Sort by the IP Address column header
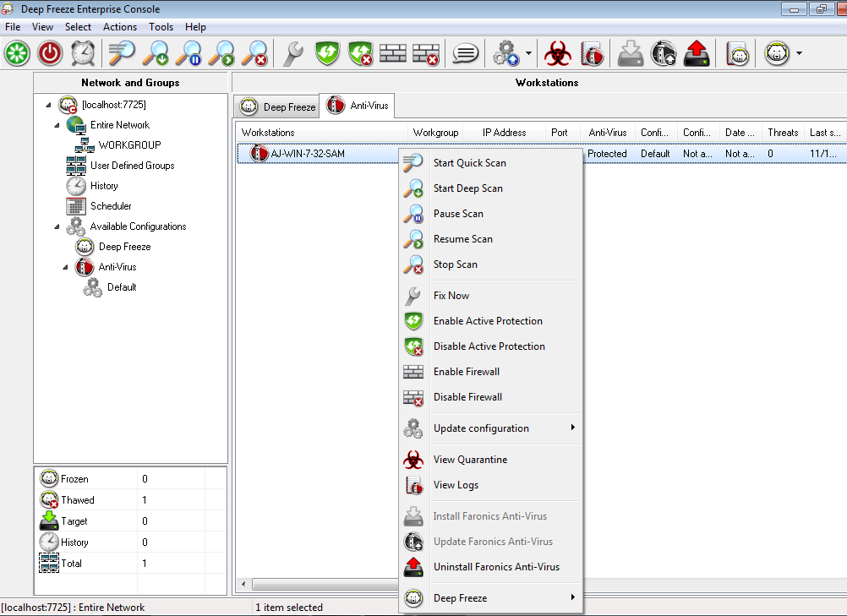Image resolution: width=847 pixels, height=616 pixels. [x=504, y=133]
